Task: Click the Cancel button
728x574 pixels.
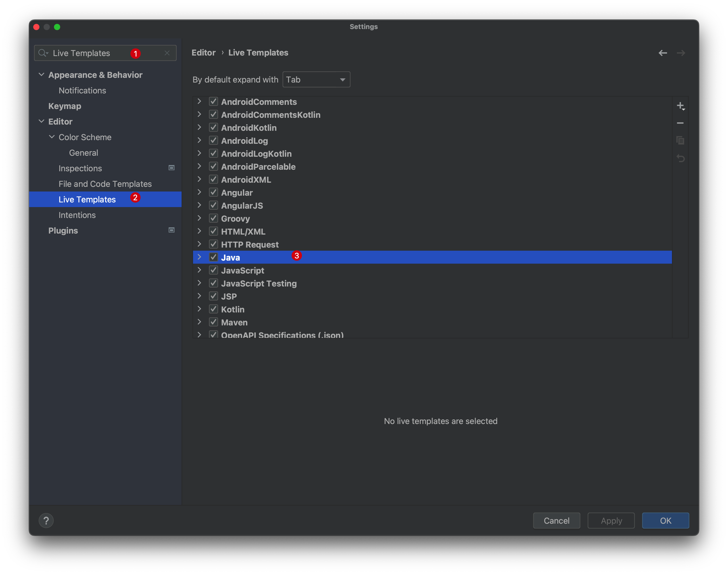Action: (557, 521)
